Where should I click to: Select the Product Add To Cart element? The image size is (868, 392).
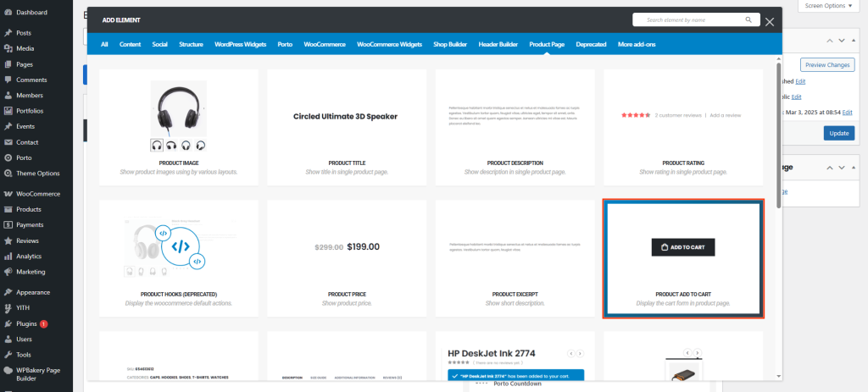click(x=683, y=258)
